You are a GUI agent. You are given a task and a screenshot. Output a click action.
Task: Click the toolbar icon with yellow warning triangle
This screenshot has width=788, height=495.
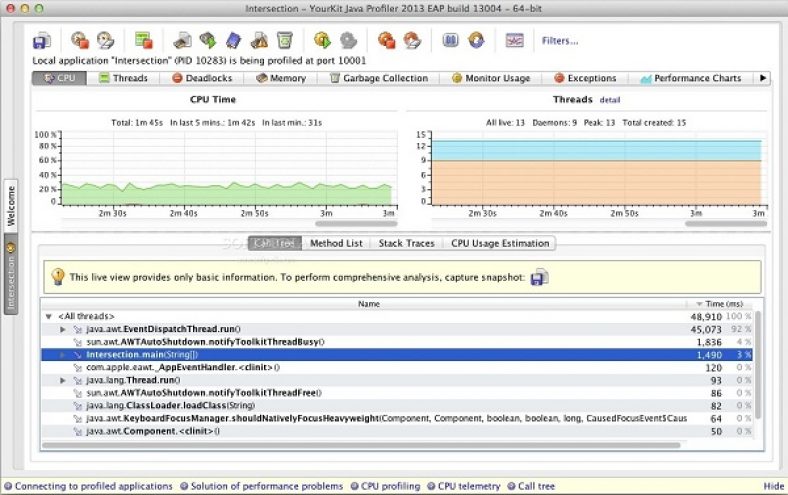(259, 40)
